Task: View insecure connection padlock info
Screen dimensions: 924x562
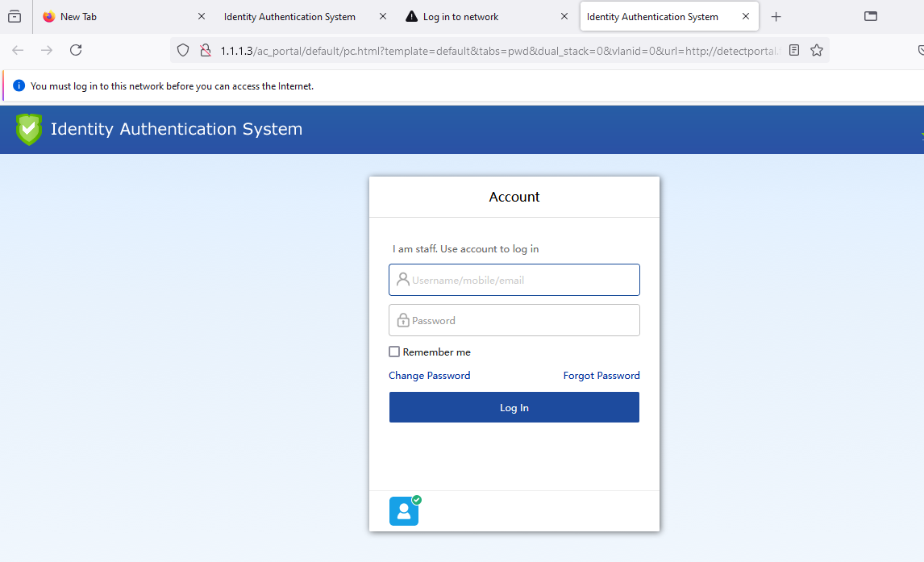Action: coord(206,51)
